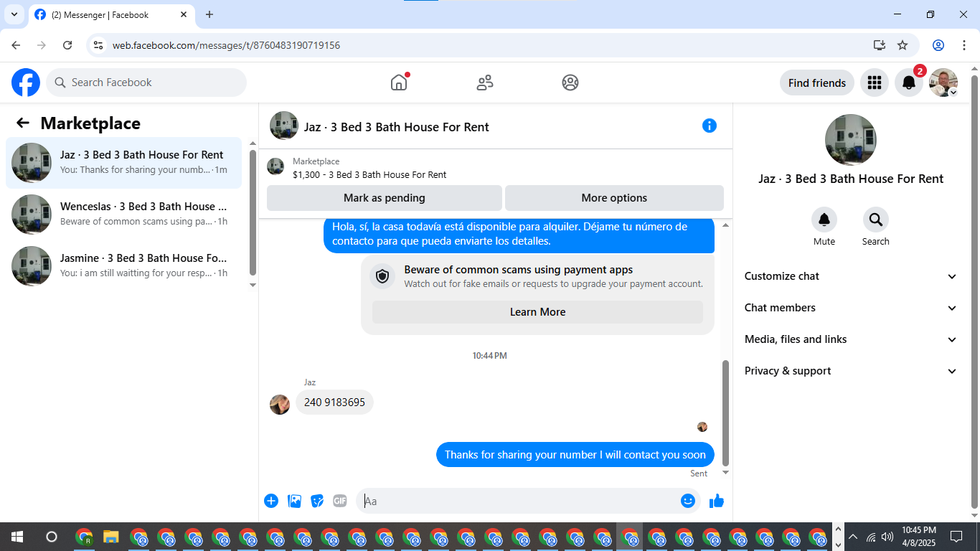This screenshot has height=551, width=980.
Task: Go to the Facebook logo home
Action: coord(26,83)
